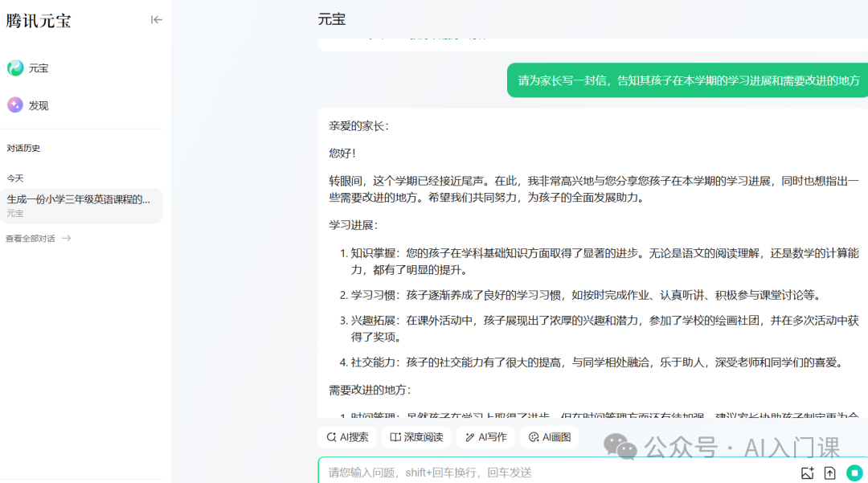This screenshot has width=868, height=483.
Task: Click list item 4 社交能力
Action: tap(593, 362)
